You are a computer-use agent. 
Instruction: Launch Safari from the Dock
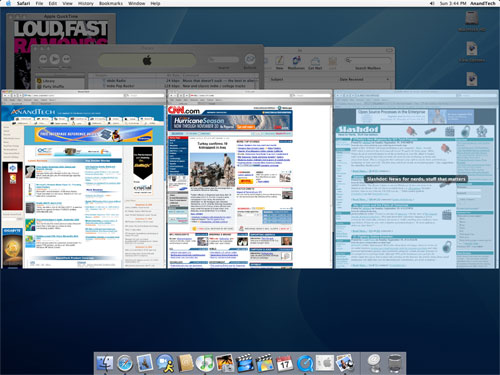coord(125,363)
